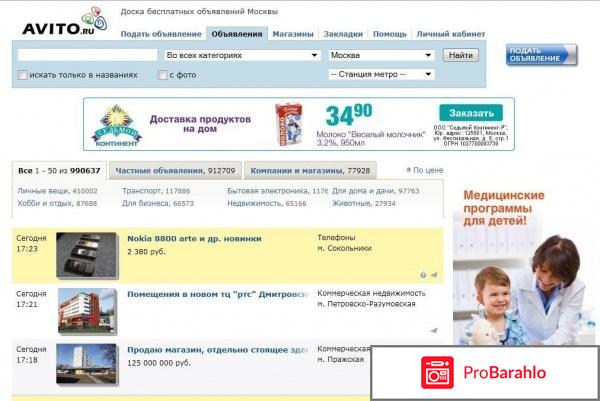The width and height of the screenshot is (600, 401).
Task: Click the Седьмой Континент banner logo
Action: pyautogui.click(x=117, y=125)
